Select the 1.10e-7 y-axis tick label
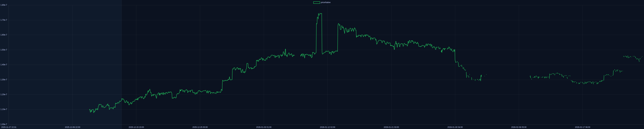The image size is (644, 129). pyautogui.click(x=4, y=109)
